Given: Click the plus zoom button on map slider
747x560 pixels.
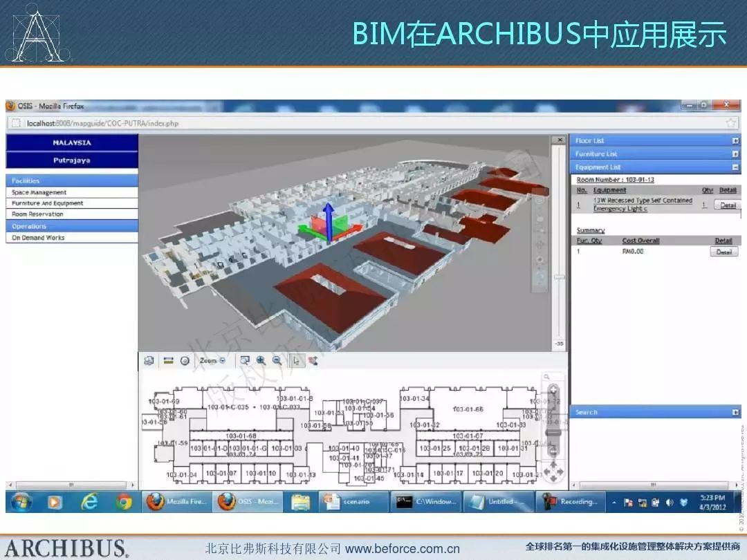Looking at the screenshot, I should coord(553,390).
